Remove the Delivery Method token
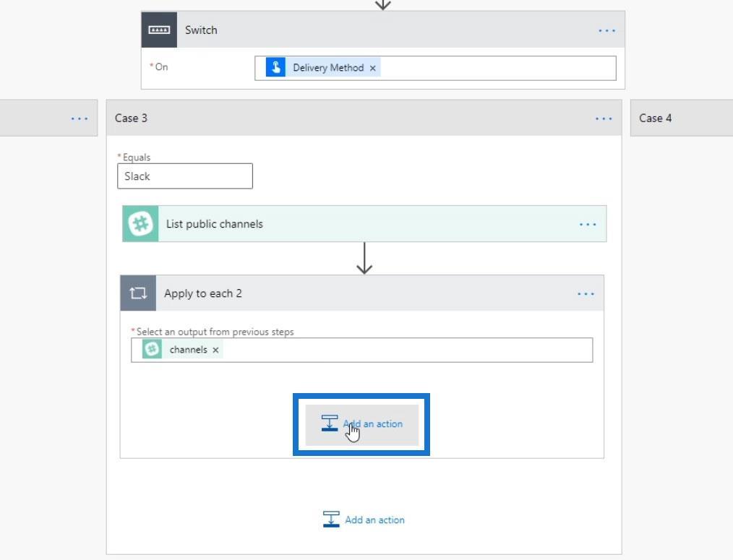This screenshot has height=560, width=733. click(372, 68)
